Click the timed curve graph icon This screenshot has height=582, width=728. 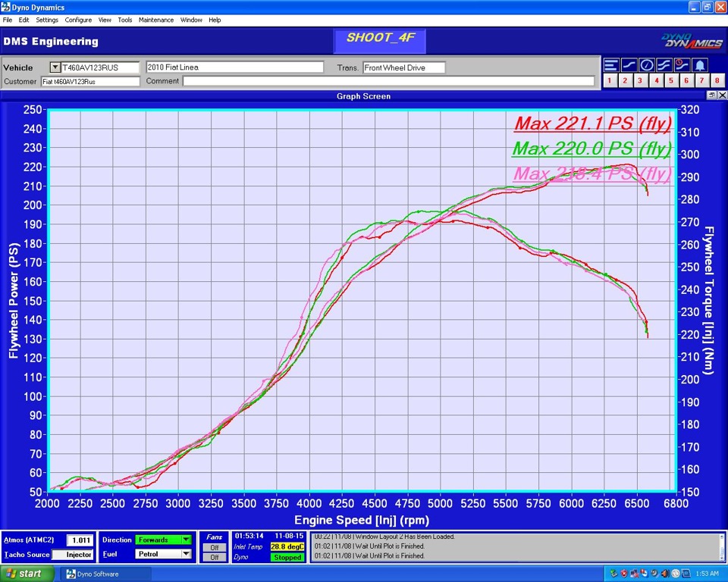click(x=681, y=65)
